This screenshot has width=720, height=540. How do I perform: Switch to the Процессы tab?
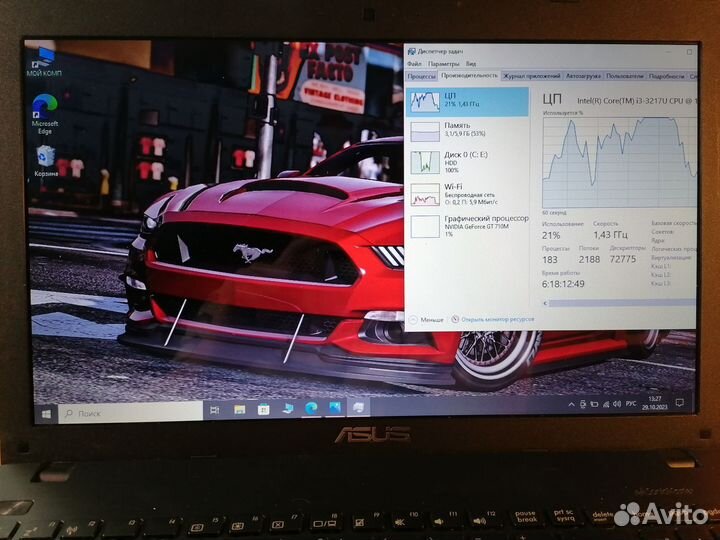pos(422,76)
